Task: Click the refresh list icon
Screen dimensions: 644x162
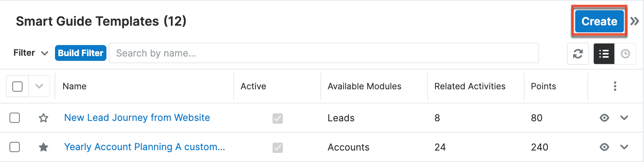Action: [x=578, y=54]
